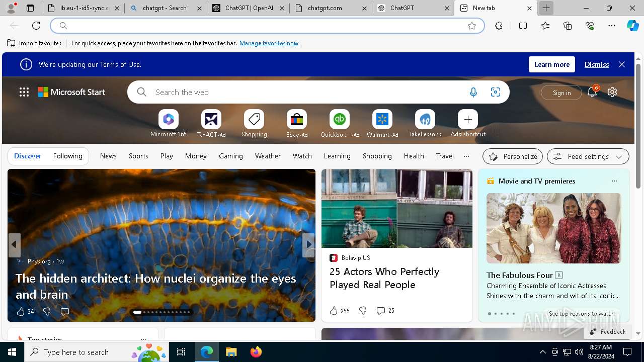Show hidden system tray icons
644x362 pixels.
[542, 352]
